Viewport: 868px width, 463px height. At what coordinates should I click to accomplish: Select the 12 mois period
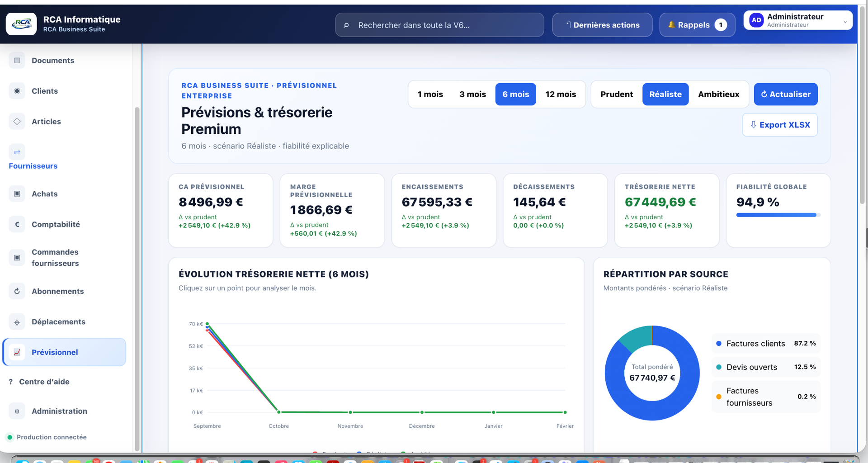click(561, 94)
